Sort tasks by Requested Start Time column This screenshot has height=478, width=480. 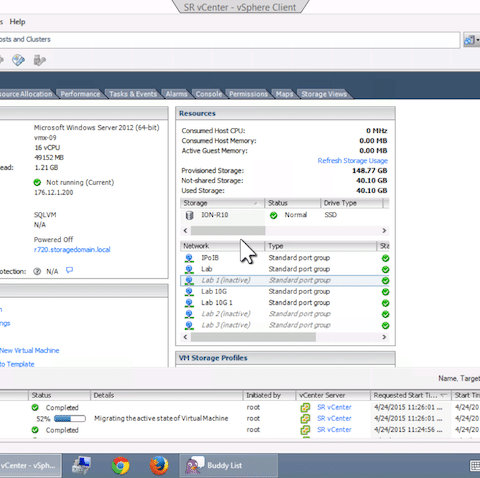(411, 395)
